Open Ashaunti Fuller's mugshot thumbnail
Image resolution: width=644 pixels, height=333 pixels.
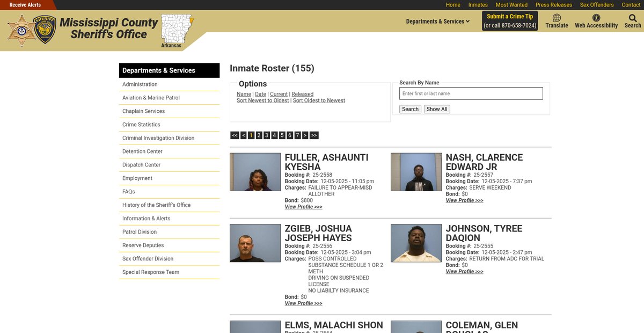pyautogui.click(x=255, y=172)
